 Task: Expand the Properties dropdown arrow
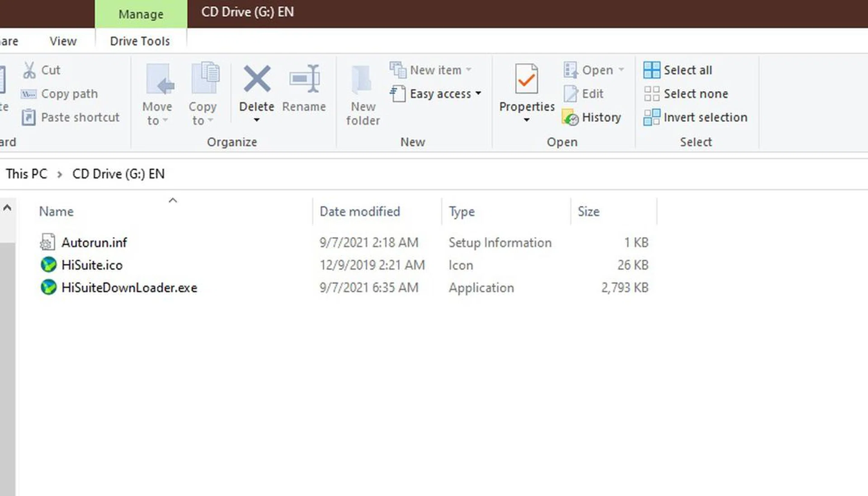click(x=526, y=120)
